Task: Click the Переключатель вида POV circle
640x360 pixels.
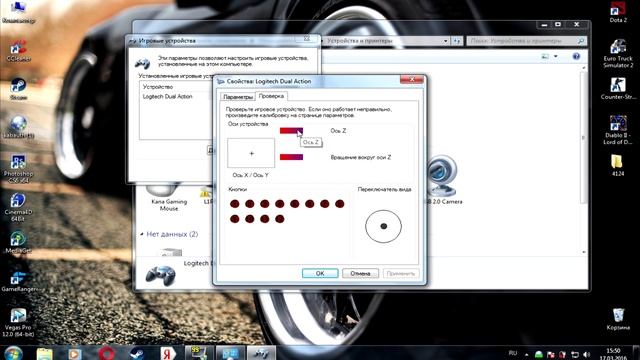Action: [383, 226]
